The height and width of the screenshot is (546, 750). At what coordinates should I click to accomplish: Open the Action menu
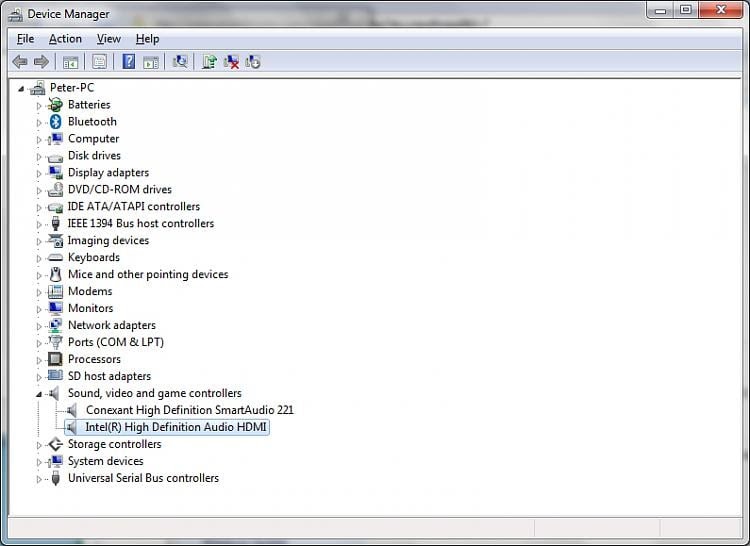66,39
